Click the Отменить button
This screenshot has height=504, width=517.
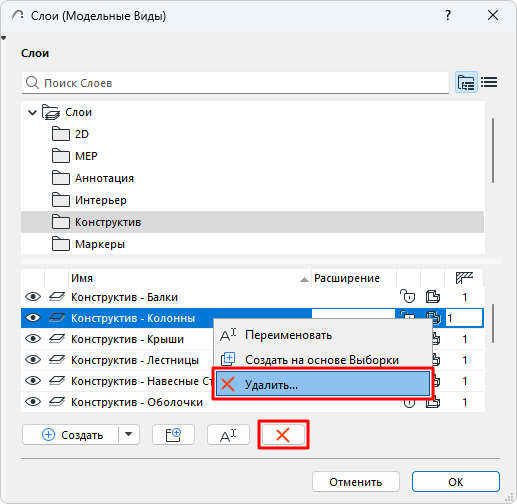356,482
